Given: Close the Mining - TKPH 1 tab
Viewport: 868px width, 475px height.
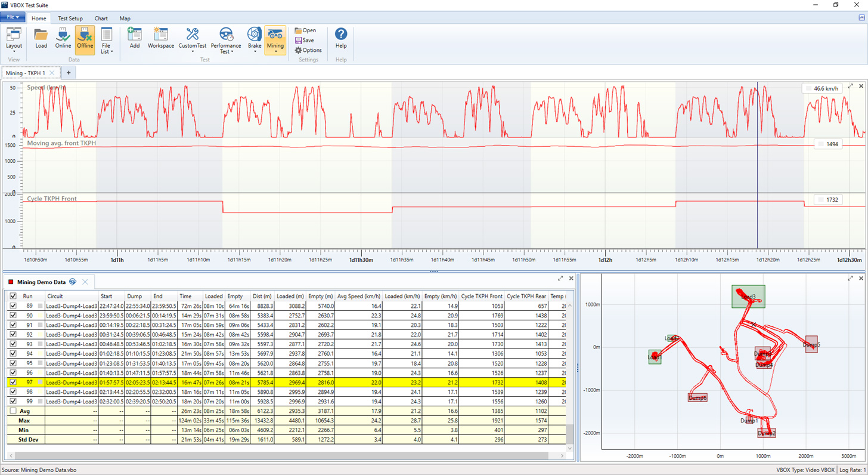Looking at the screenshot, I should point(52,73).
